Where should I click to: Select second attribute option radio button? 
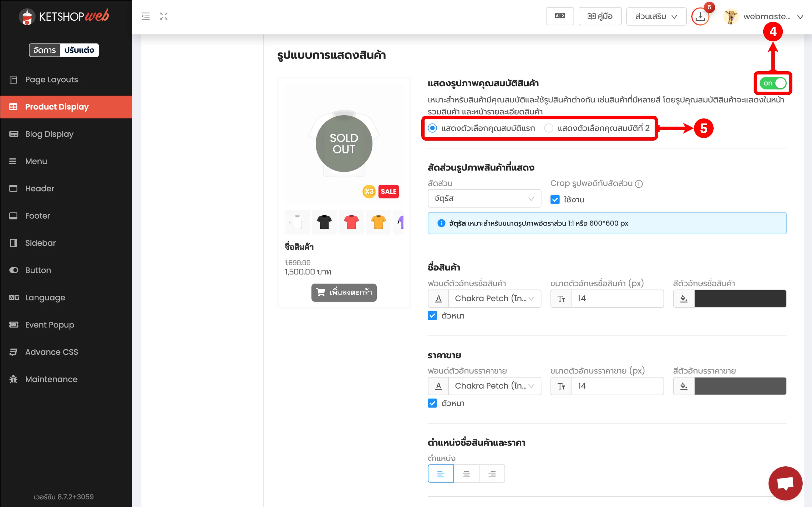(549, 128)
